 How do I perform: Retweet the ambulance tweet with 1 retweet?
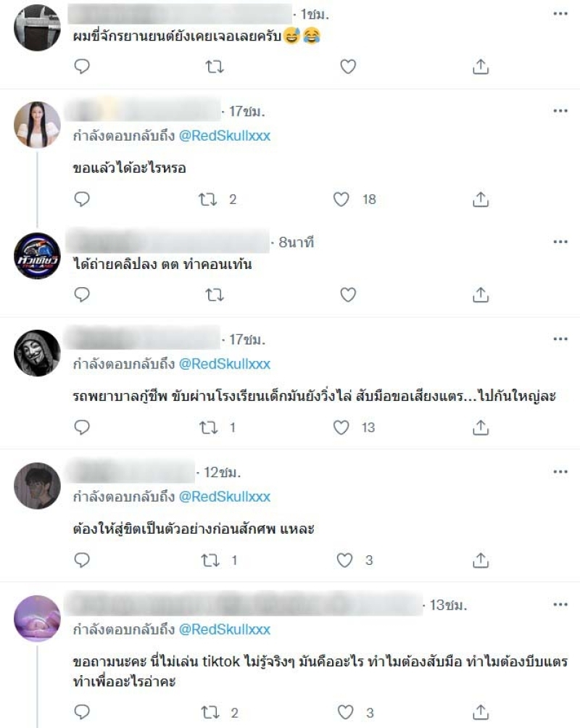pyautogui.click(x=208, y=428)
